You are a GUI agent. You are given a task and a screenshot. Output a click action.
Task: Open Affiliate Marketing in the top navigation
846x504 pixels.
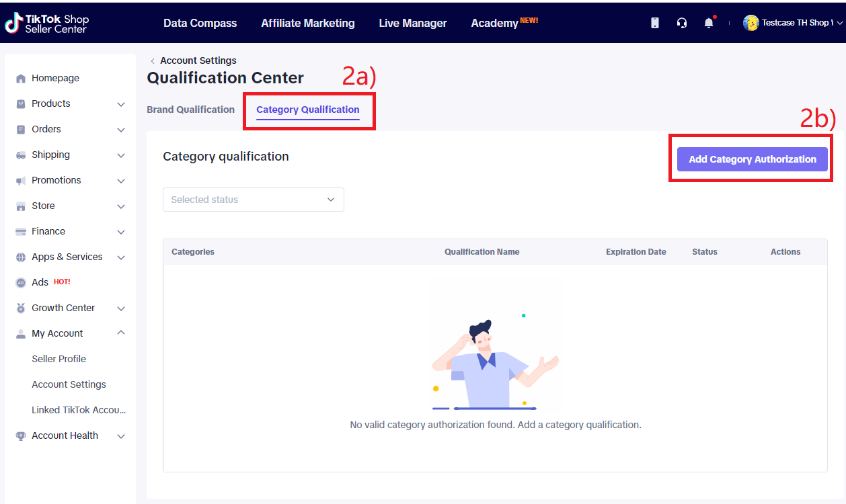[x=308, y=23]
